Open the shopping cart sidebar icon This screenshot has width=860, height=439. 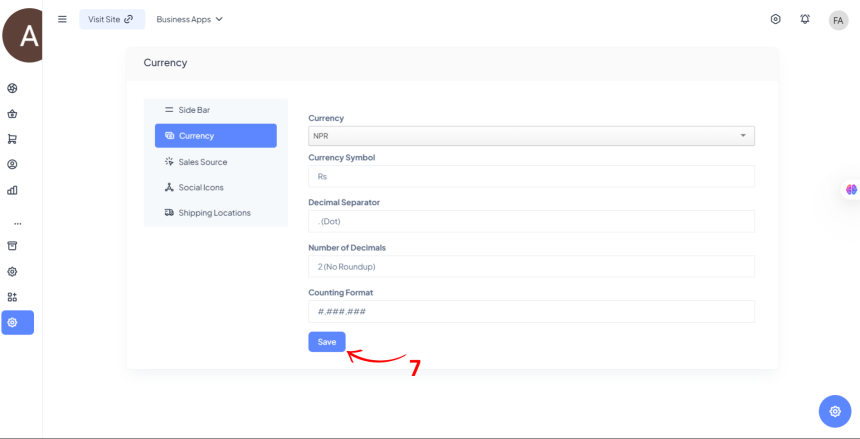12,139
